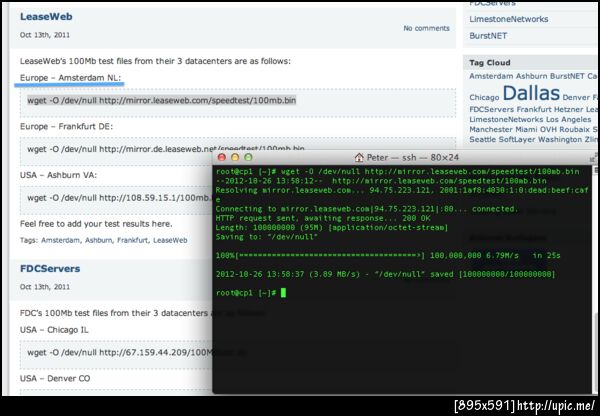Click the terminal 'Length: 100000000 (95M)' line
600x416 pixels.
coord(331,228)
